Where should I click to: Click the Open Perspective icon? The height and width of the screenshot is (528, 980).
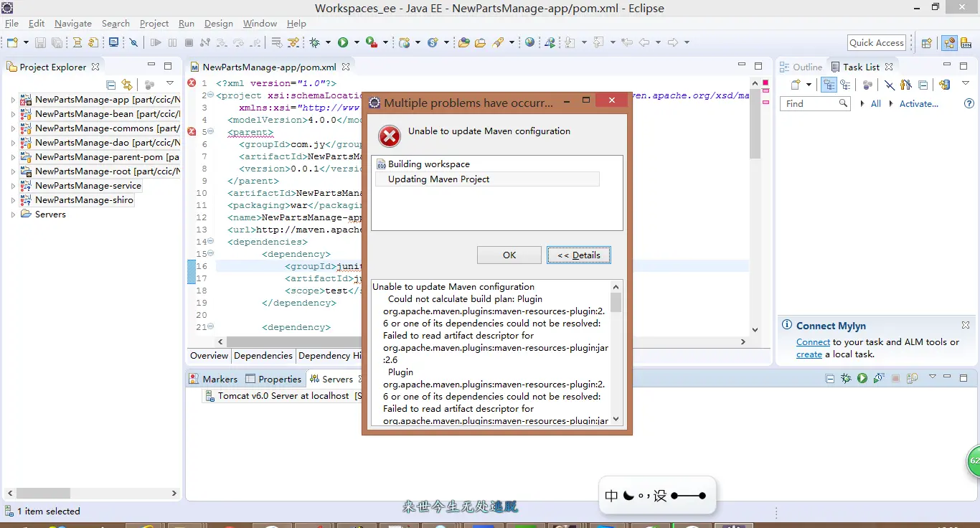(926, 43)
